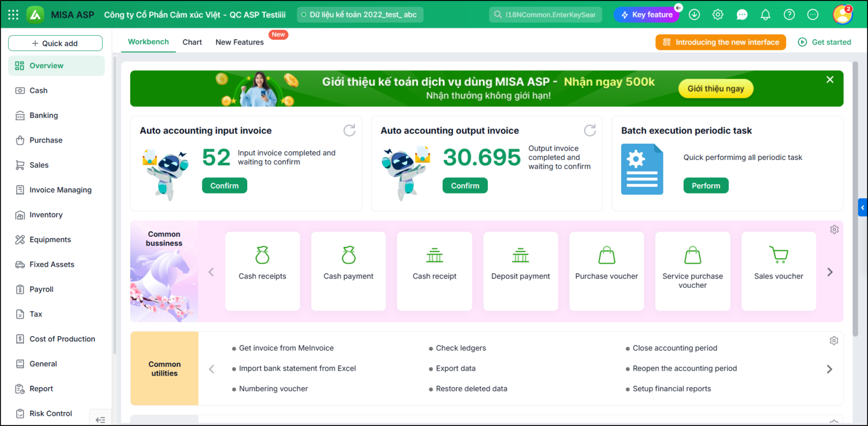
Task: Open Cost of Production module
Action: 56,339
